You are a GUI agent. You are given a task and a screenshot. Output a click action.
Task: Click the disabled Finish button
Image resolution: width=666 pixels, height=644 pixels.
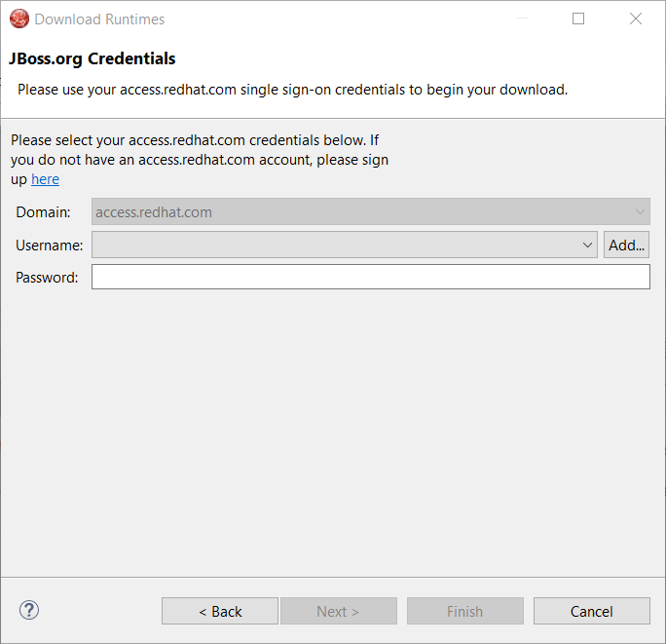[x=464, y=611]
